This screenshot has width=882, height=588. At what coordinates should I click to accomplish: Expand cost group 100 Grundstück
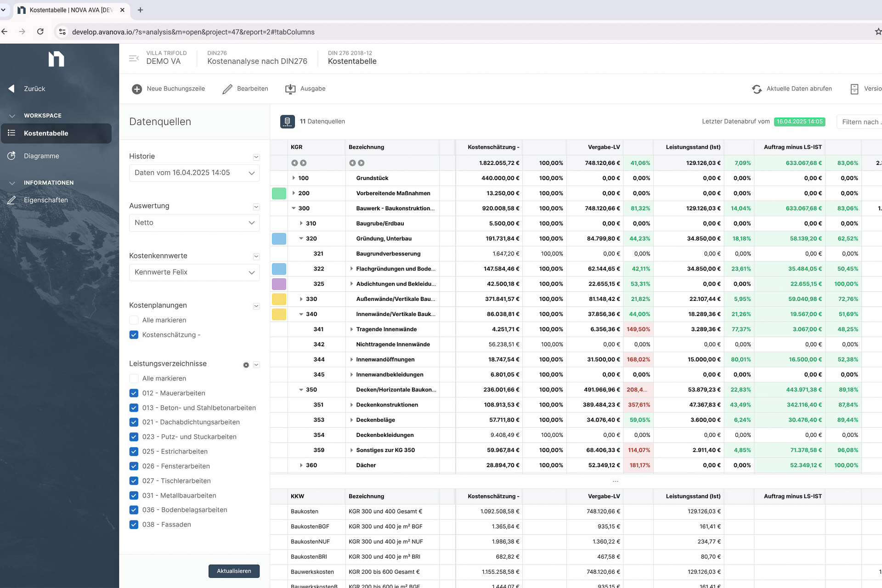point(294,178)
